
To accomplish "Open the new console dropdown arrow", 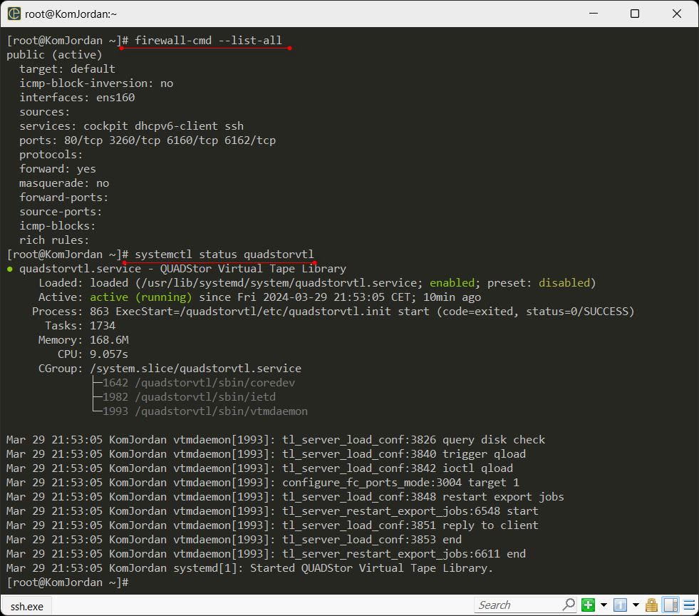I will click(x=604, y=605).
